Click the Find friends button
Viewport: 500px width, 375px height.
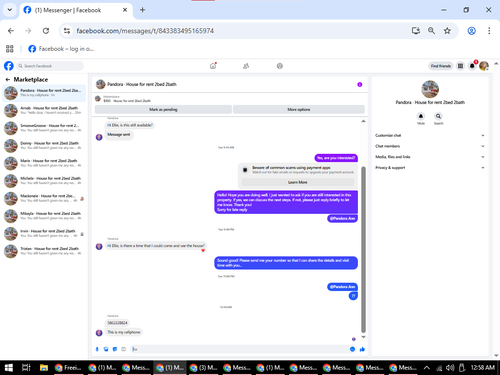click(x=440, y=66)
